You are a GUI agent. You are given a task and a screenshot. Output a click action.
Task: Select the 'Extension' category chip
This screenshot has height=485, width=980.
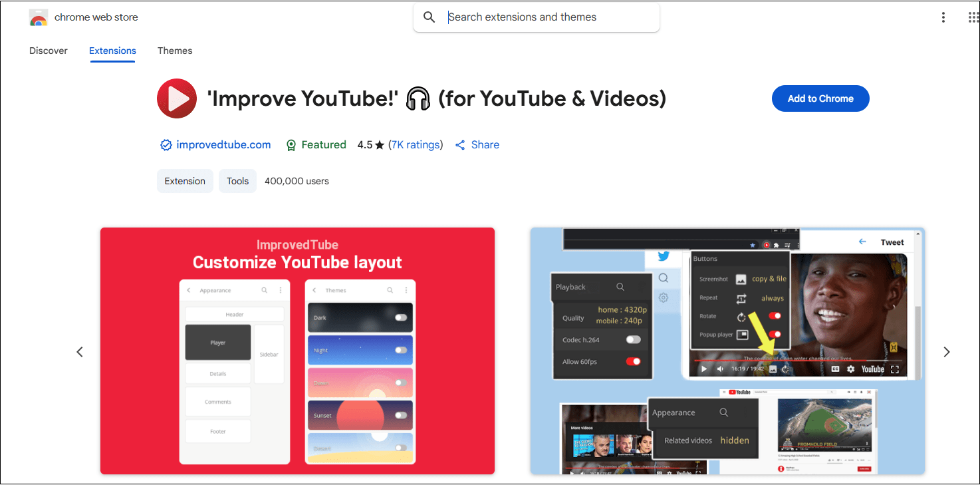click(185, 181)
